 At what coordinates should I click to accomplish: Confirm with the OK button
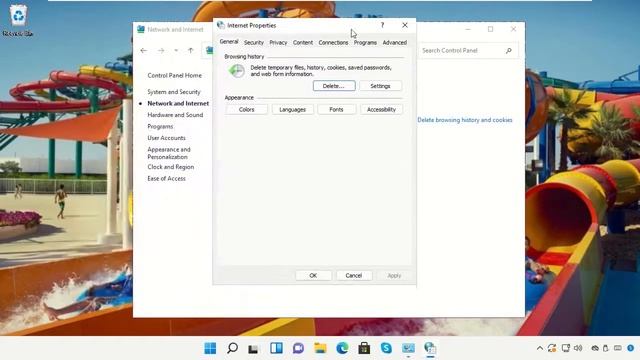(x=313, y=276)
